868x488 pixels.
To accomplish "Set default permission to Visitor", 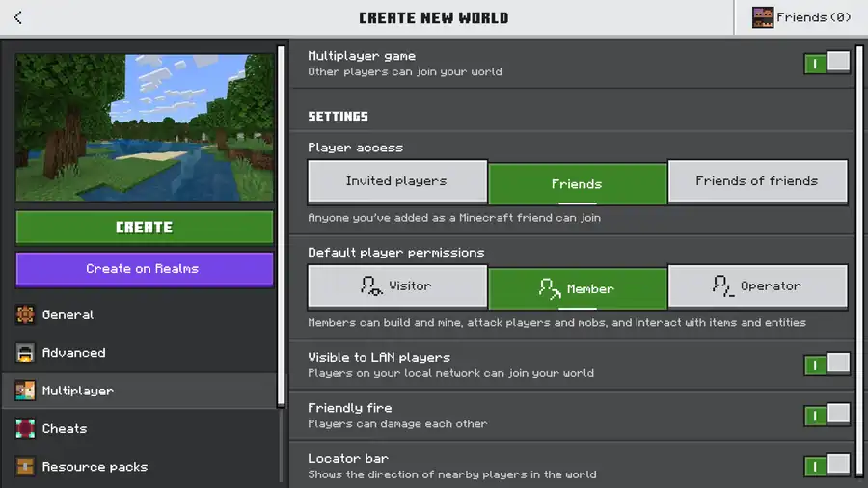I will pyautogui.click(x=396, y=286).
